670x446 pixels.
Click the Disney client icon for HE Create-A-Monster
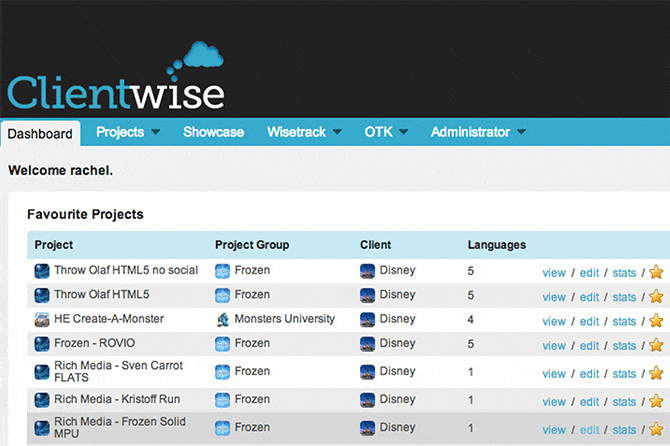(x=367, y=320)
